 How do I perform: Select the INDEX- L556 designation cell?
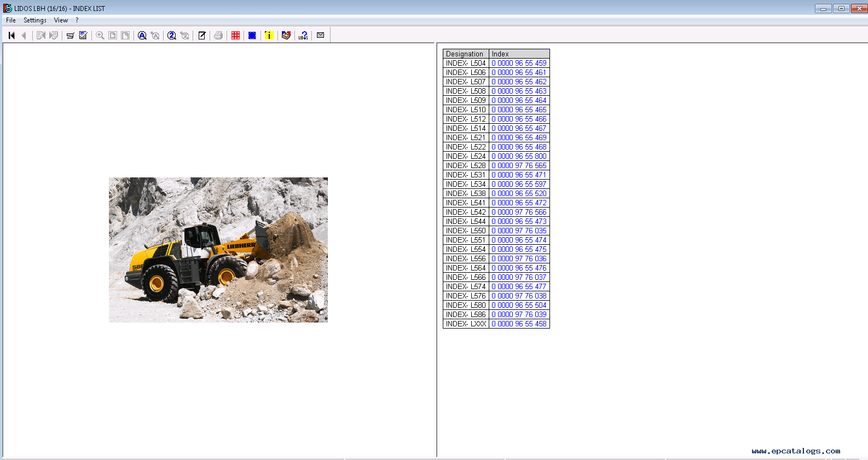click(466, 258)
